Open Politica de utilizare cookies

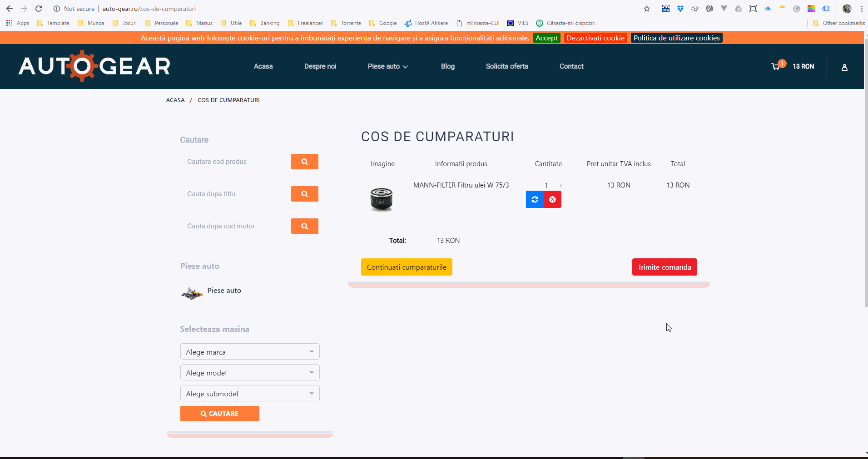[x=677, y=38]
